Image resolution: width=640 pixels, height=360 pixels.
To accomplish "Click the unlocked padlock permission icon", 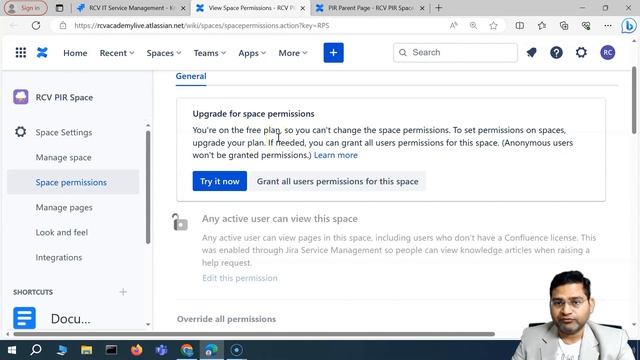I will (180, 222).
